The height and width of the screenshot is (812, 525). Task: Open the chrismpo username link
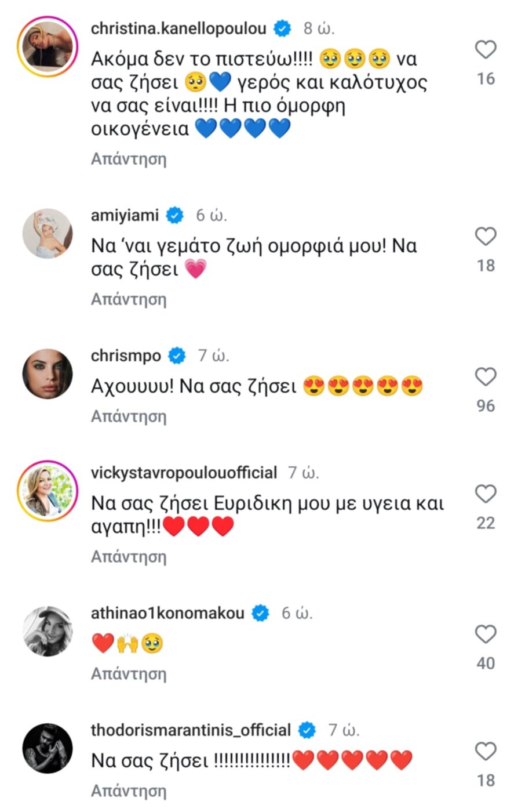(126, 356)
